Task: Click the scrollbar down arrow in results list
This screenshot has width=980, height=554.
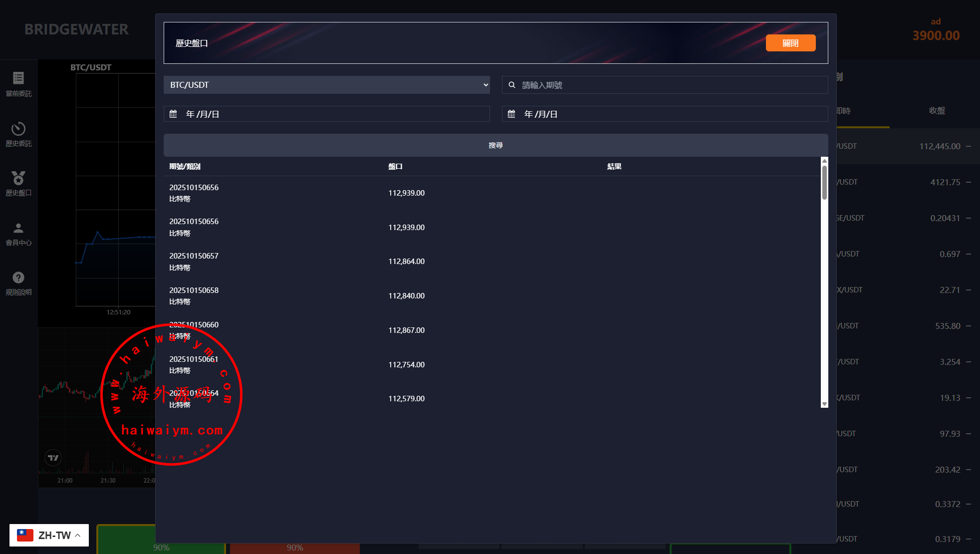Action: coord(824,404)
